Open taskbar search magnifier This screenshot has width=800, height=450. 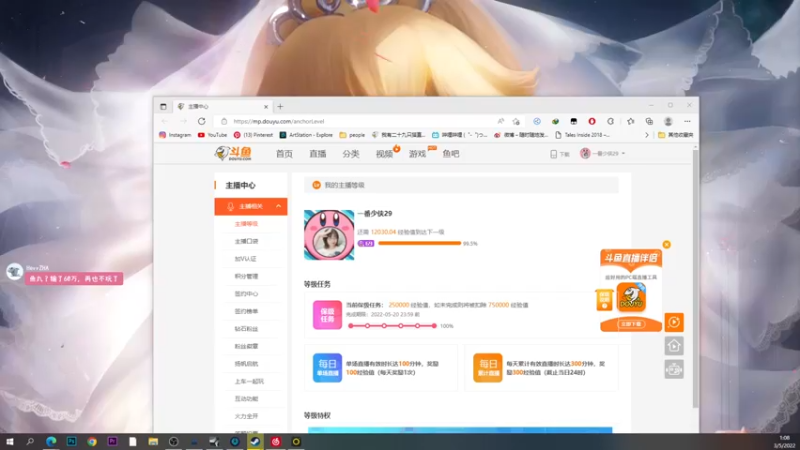click(x=30, y=441)
